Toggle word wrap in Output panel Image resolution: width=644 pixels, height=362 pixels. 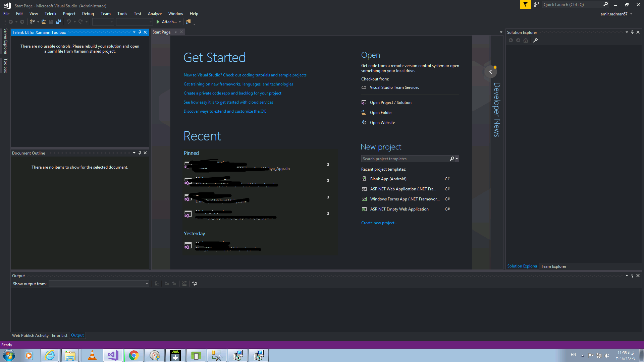tap(194, 284)
